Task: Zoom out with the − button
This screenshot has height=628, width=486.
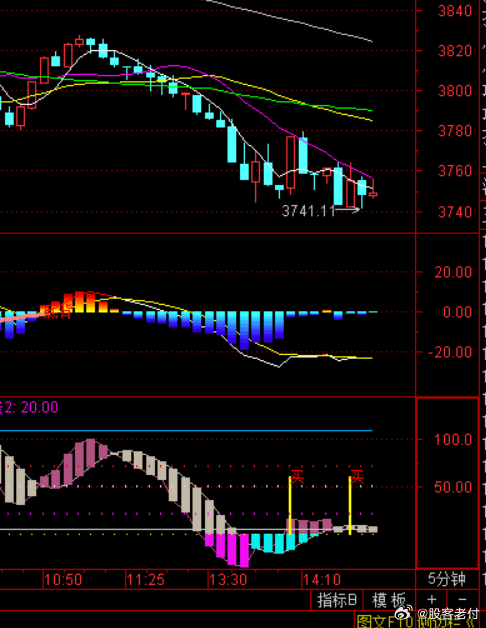Action: tap(463, 600)
